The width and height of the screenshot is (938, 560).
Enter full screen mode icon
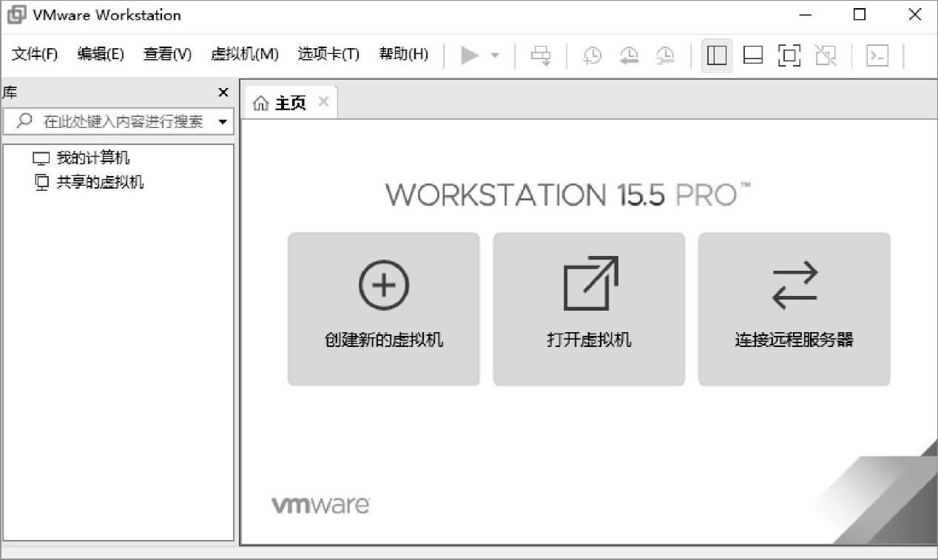coord(789,55)
